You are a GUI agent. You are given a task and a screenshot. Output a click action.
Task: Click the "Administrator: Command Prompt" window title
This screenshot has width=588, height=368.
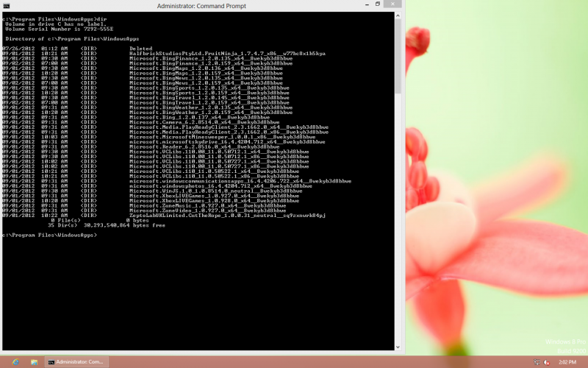click(201, 6)
